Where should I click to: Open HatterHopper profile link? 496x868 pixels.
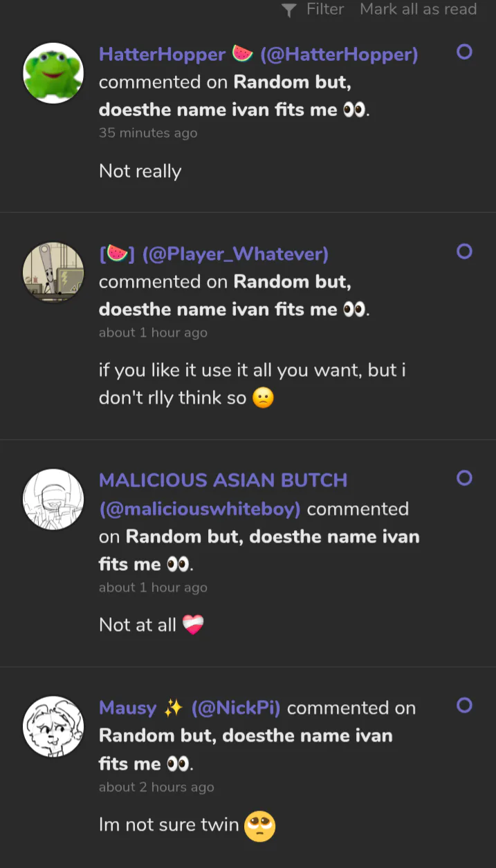click(258, 55)
